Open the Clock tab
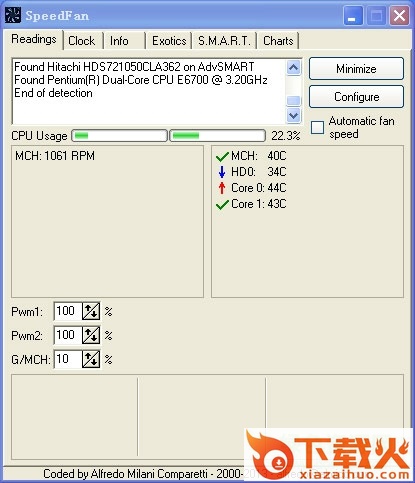Viewport: 415px width, 483px height. [82, 41]
